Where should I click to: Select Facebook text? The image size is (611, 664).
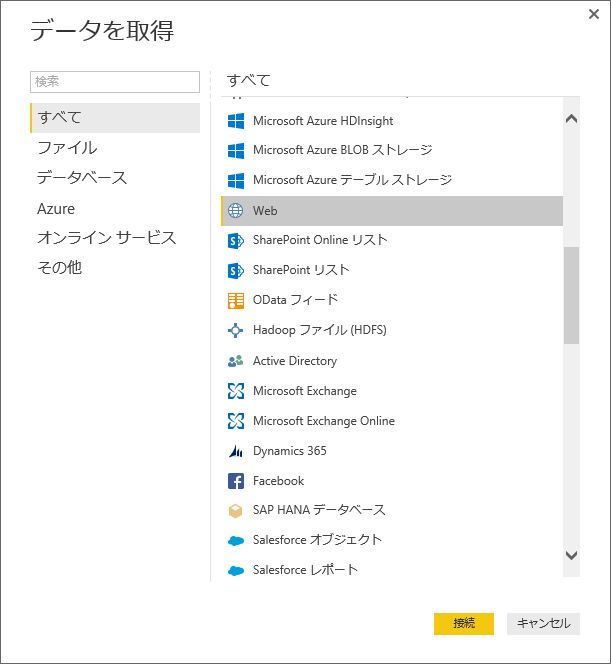click(x=278, y=481)
